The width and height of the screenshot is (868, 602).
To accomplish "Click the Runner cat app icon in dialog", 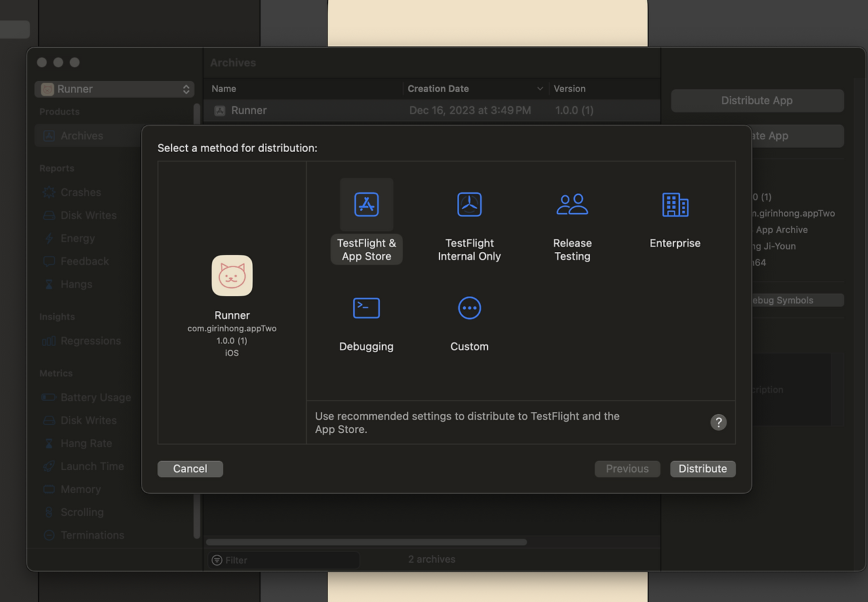I will pos(232,276).
